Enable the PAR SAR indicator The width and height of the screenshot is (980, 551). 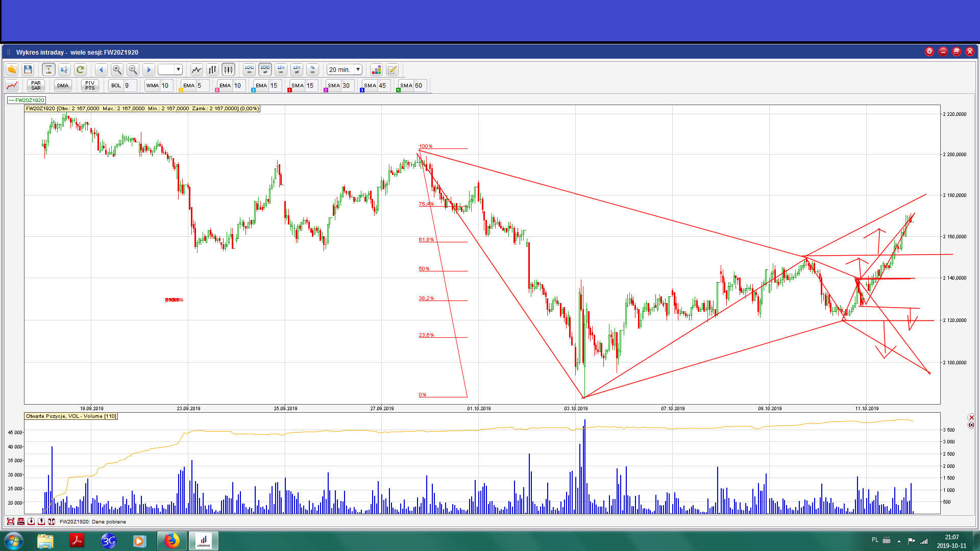pos(36,85)
